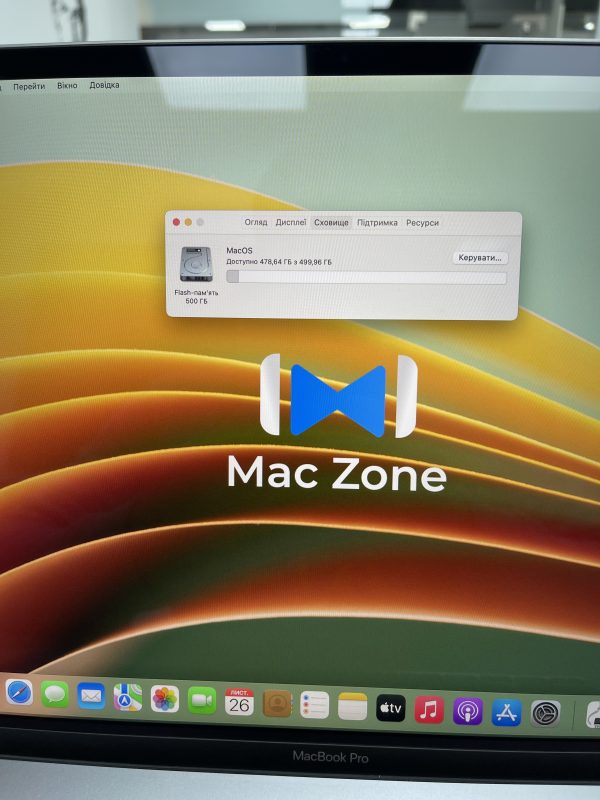Open FaceTime from the Dock
The width and height of the screenshot is (600, 800).
[202, 701]
